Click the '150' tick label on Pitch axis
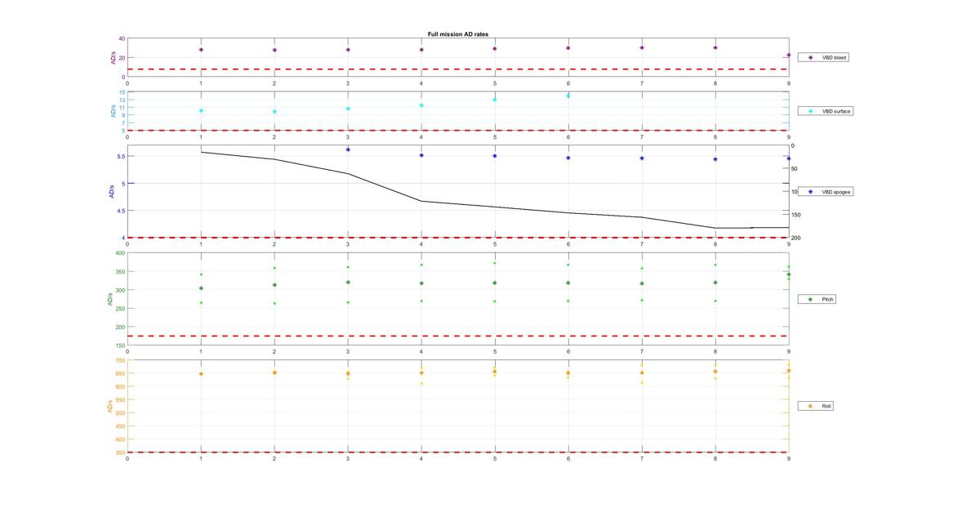Viewport: 980px width, 508px height. pos(119,345)
